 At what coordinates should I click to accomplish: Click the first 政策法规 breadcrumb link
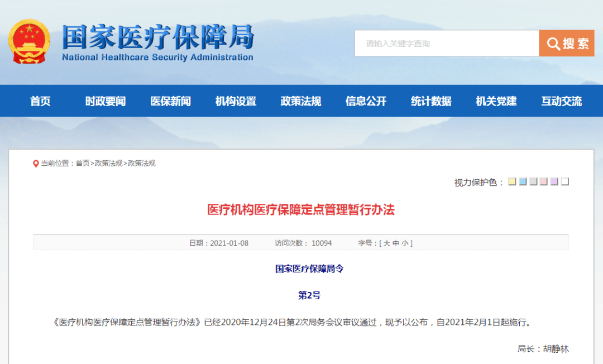(108, 164)
